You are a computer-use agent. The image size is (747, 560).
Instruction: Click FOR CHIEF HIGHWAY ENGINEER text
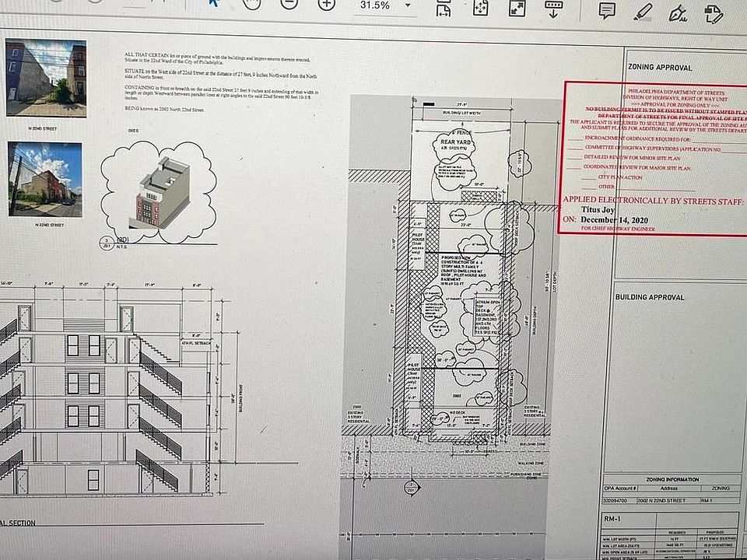[618, 229]
